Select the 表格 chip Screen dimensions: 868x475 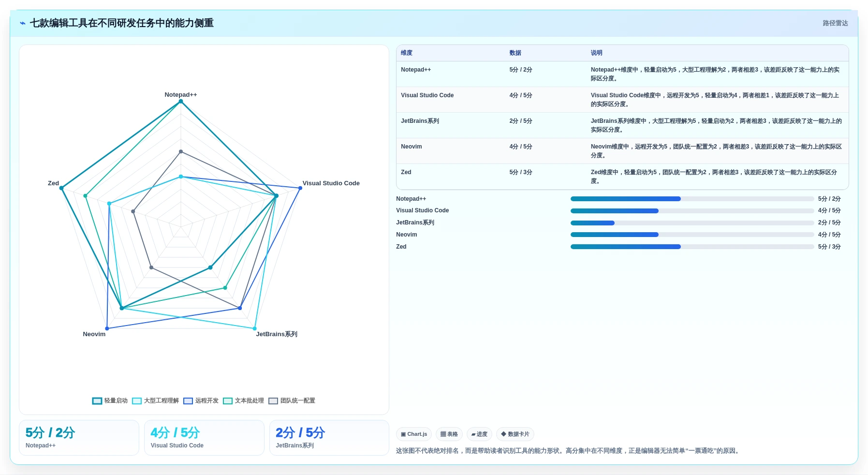[449, 434]
